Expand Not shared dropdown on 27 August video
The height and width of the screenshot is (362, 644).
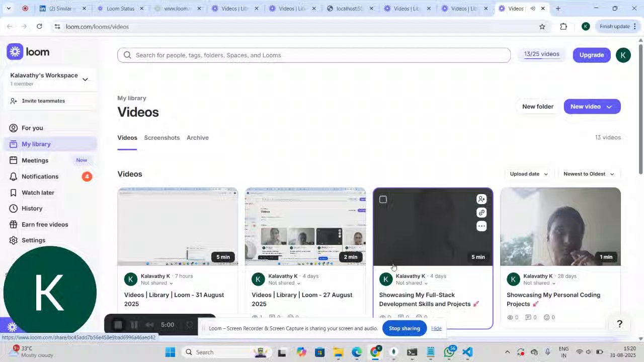coord(284,283)
